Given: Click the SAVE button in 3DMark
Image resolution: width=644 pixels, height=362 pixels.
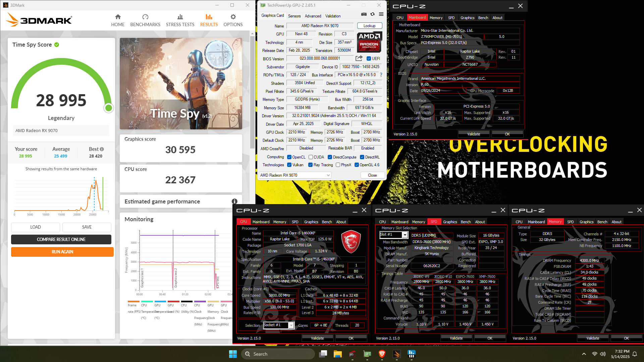Looking at the screenshot, I should pos(87,227).
